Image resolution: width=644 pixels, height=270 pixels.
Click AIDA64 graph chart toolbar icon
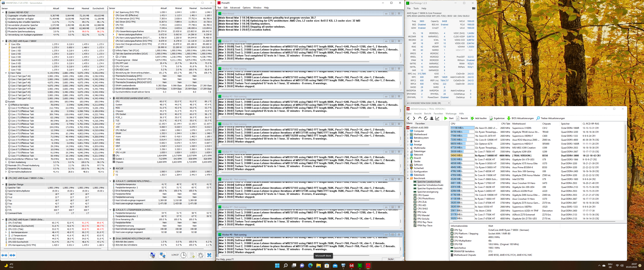pos(437,118)
